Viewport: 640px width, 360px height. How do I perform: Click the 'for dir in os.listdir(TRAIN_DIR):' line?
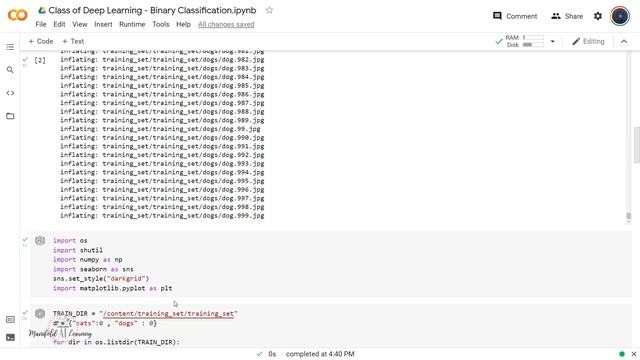[116, 342]
